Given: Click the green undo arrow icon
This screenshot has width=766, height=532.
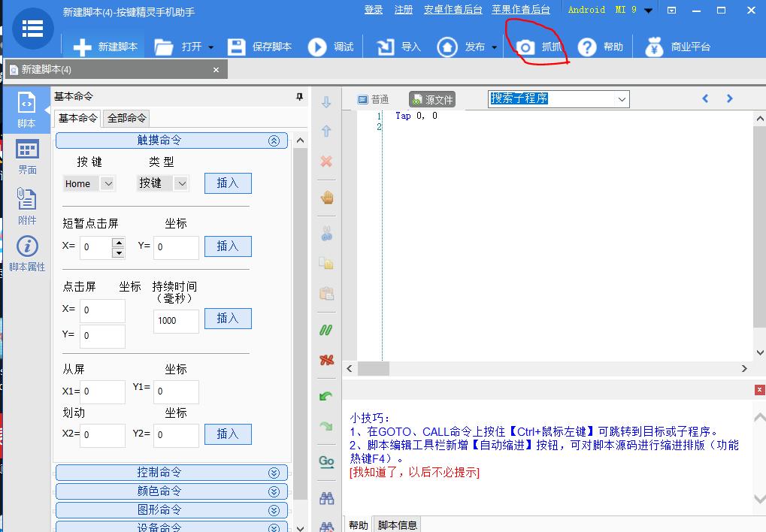Looking at the screenshot, I should coord(325,394).
